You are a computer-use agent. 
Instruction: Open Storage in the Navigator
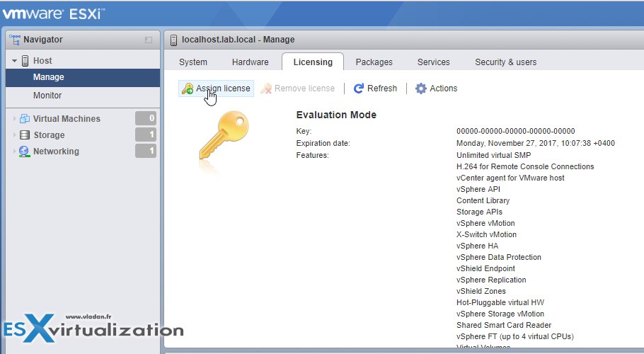49,135
